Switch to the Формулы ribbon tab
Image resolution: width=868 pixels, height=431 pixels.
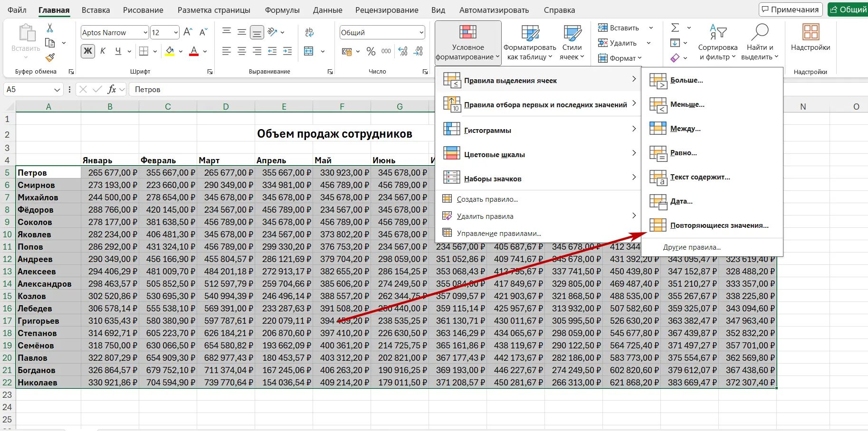pos(282,9)
